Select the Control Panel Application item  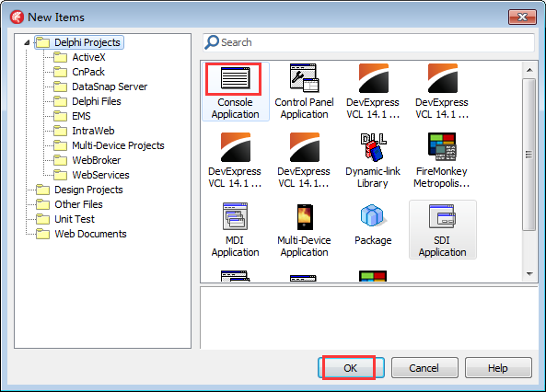(x=304, y=92)
